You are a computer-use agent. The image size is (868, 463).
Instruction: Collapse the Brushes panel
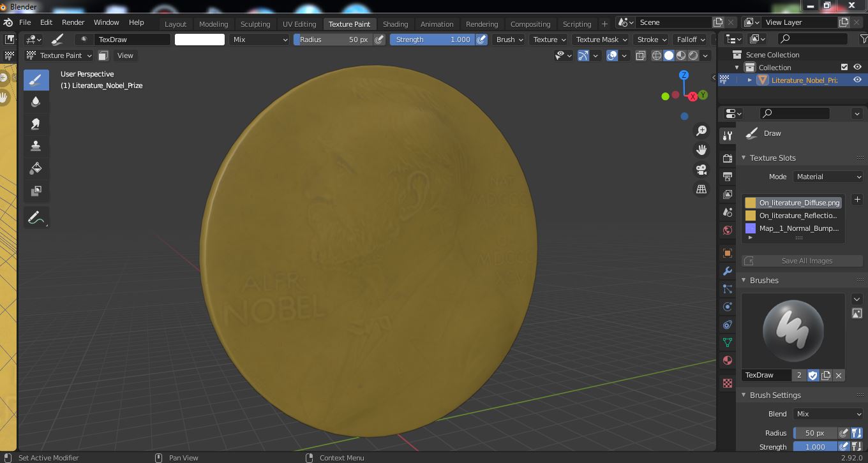[x=744, y=280]
